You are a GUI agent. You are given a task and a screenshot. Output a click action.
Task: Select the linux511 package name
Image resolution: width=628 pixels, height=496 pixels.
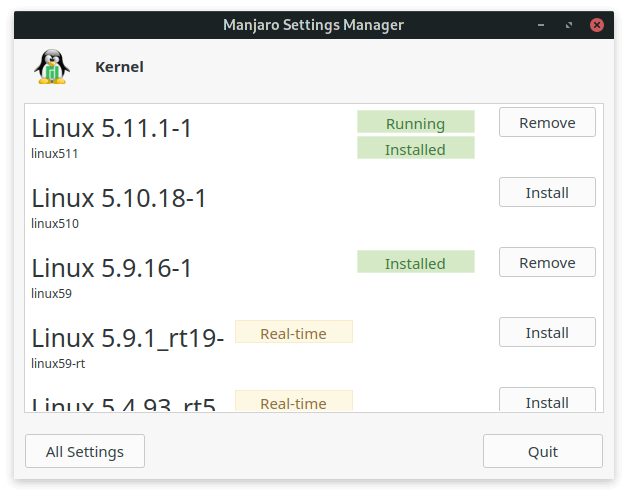(54, 153)
